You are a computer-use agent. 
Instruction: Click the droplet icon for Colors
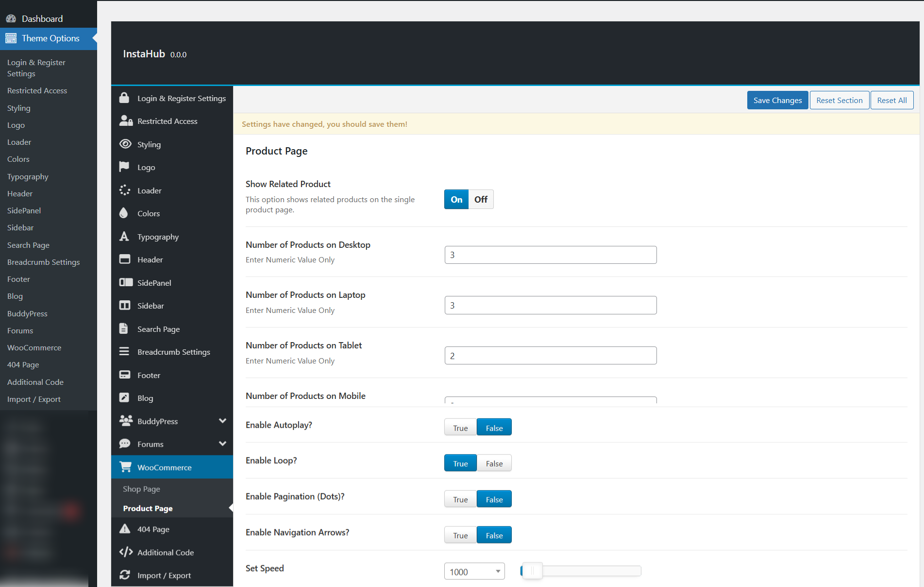point(124,213)
